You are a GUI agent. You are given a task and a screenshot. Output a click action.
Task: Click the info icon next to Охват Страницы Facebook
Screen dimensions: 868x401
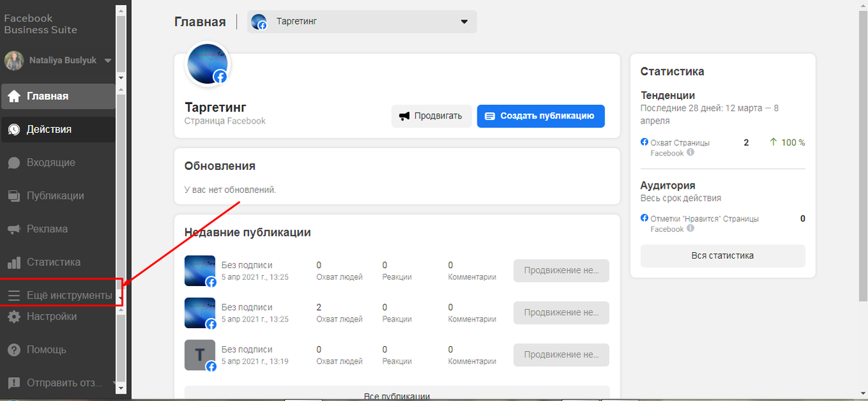[x=691, y=153]
